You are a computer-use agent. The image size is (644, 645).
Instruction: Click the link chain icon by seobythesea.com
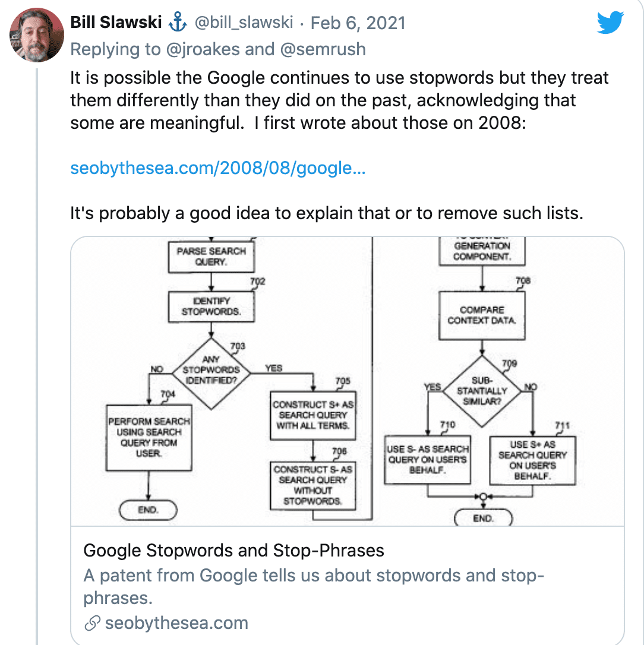click(x=92, y=623)
